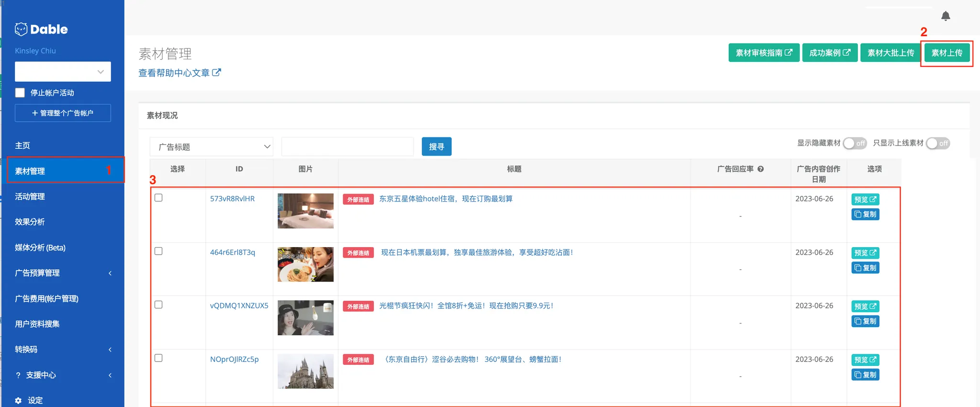Open title 东京五星体验hotel住宿，现在订购最划算
Image resolution: width=980 pixels, height=407 pixels.
446,199
